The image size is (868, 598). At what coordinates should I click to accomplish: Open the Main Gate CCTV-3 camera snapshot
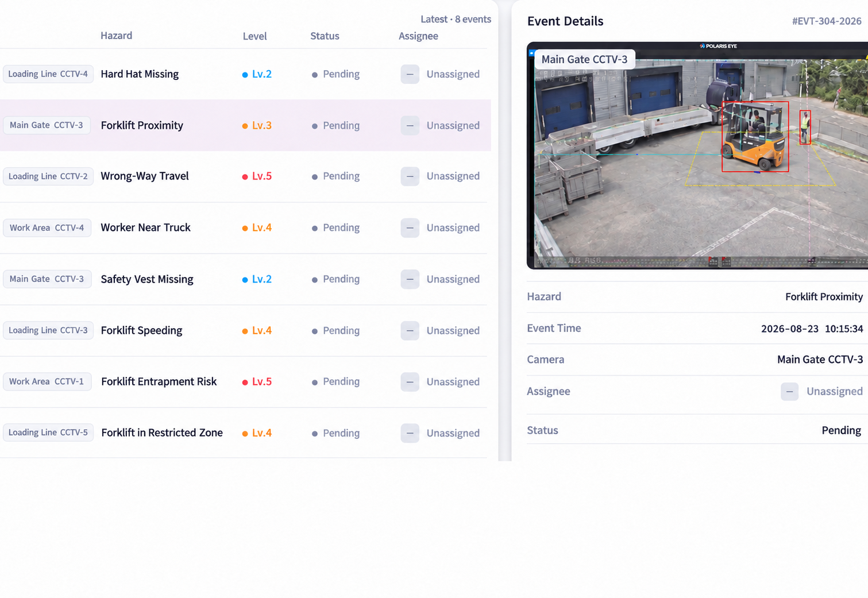pos(697,156)
